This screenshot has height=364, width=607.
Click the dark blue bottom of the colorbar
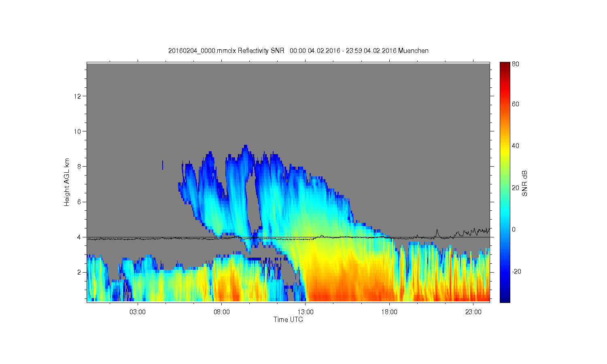[x=505, y=298]
